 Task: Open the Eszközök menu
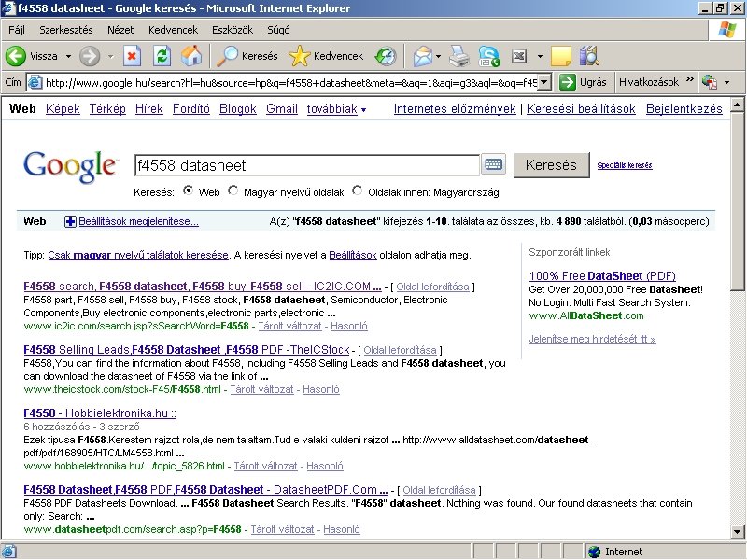pos(233,30)
